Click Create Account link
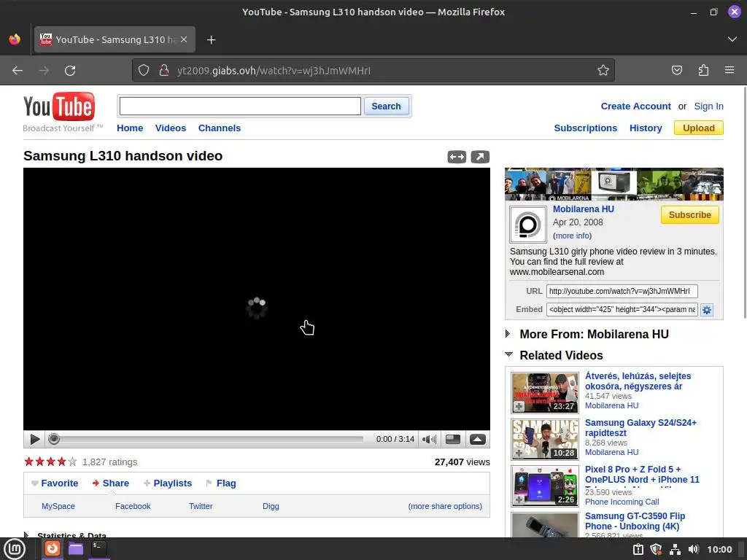Viewport: 747px width, 560px height. [x=635, y=106]
